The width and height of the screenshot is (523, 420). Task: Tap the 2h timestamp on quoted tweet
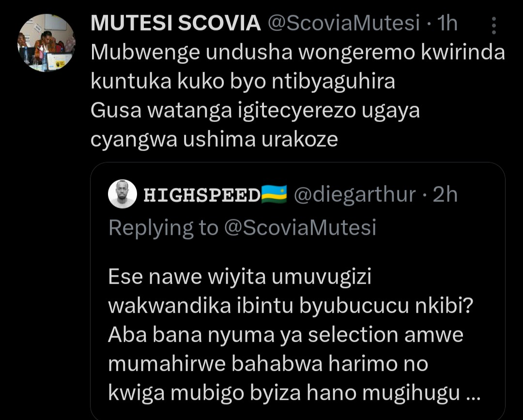(x=445, y=195)
